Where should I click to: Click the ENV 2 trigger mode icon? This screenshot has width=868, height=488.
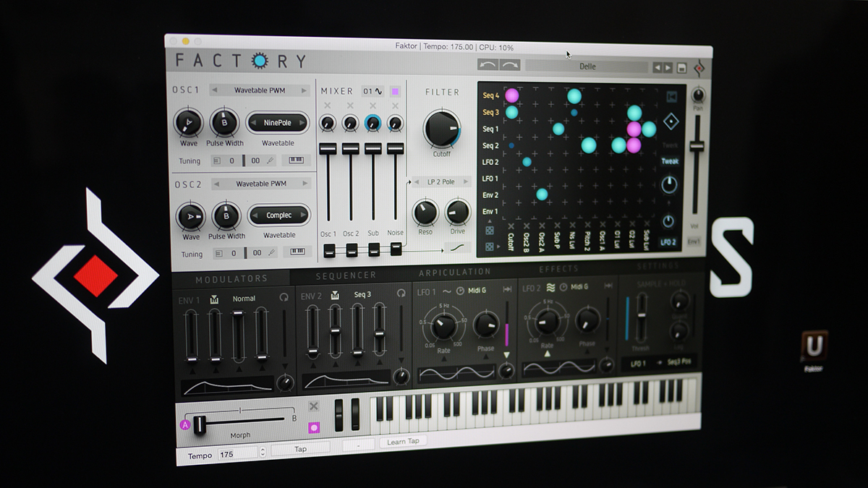pyautogui.click(x=335, y=294)
